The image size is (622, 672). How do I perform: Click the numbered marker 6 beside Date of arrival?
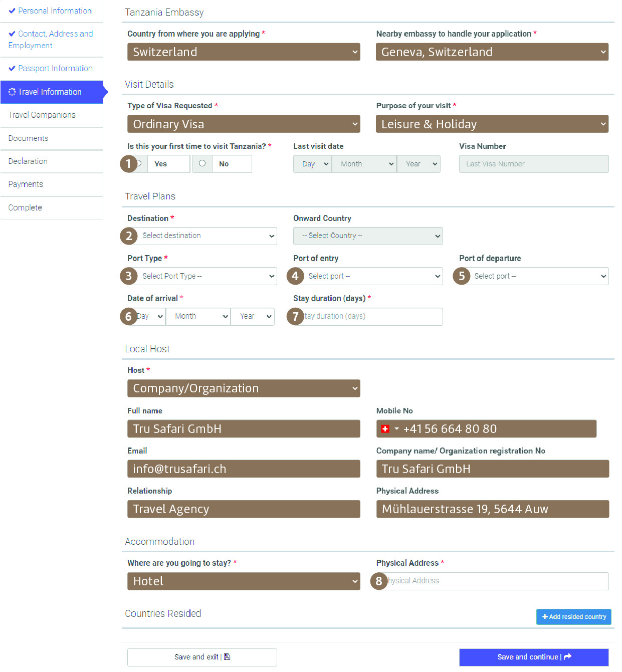click(129, 317)
